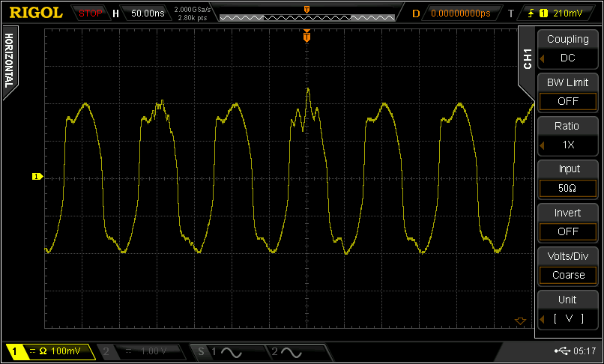Select channel 1 100mV status label

point(51,351)
